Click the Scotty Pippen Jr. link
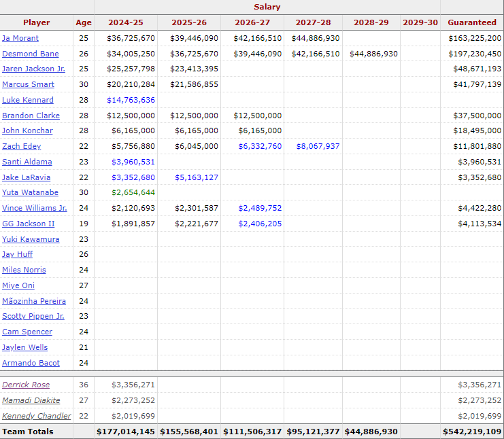The image size is (504, 439). (x=33, y=316)
